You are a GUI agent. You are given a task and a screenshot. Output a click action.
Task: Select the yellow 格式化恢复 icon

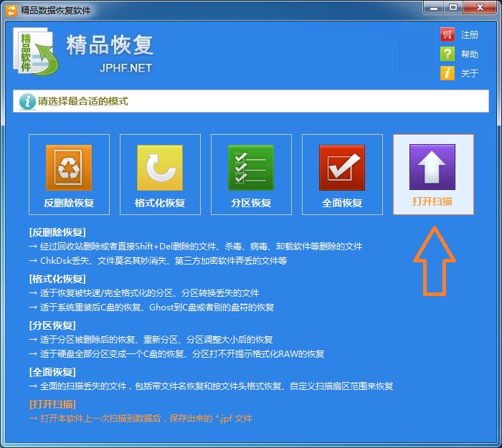(160, 168)
